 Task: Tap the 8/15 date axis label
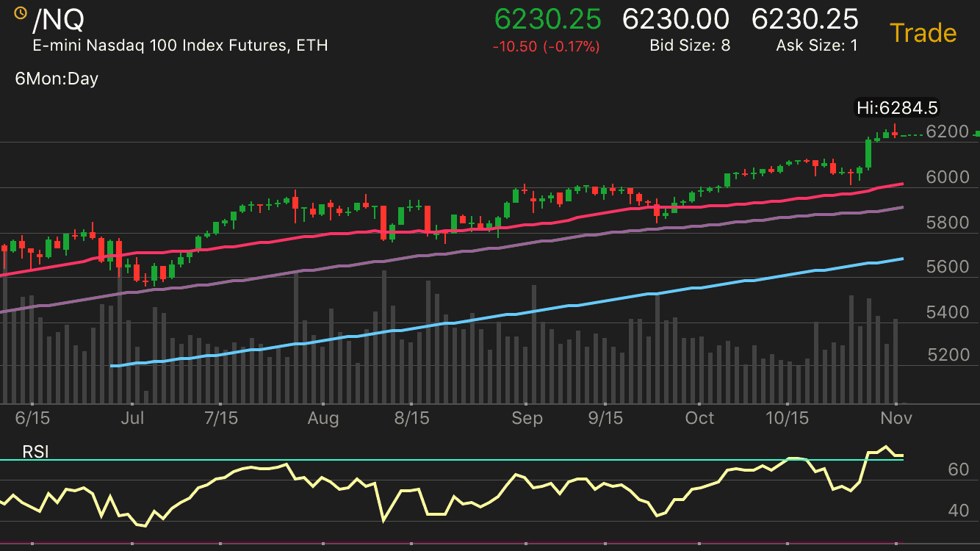[411, 418]
